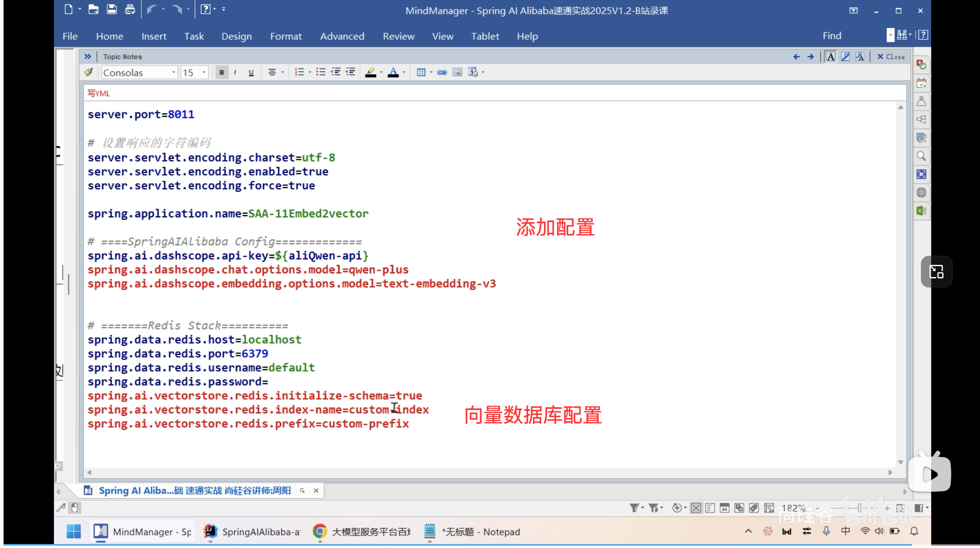Increase indent of the notes text
The image size is (980, 548).
click(350, 72)
